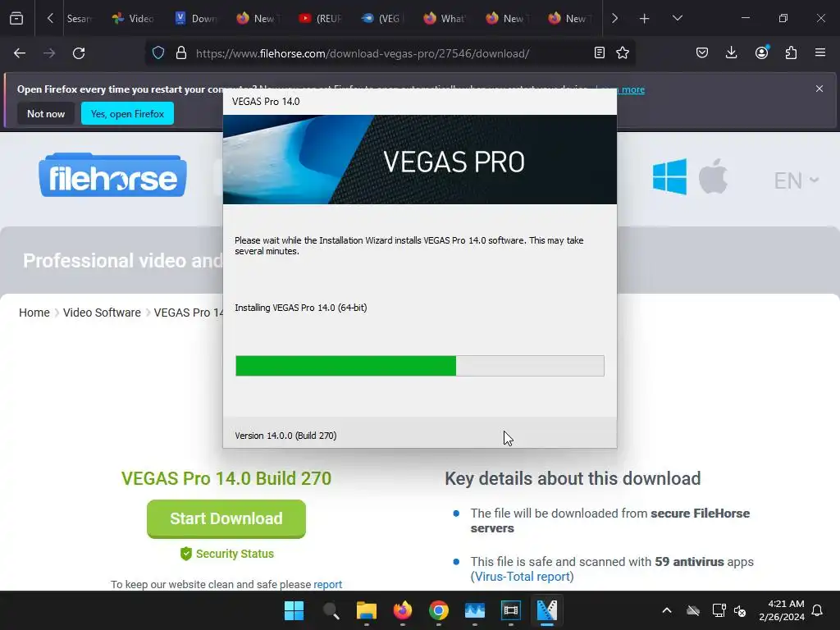
Task: Switch to the YouTube (REUP tab
Action: coord(321,18)
